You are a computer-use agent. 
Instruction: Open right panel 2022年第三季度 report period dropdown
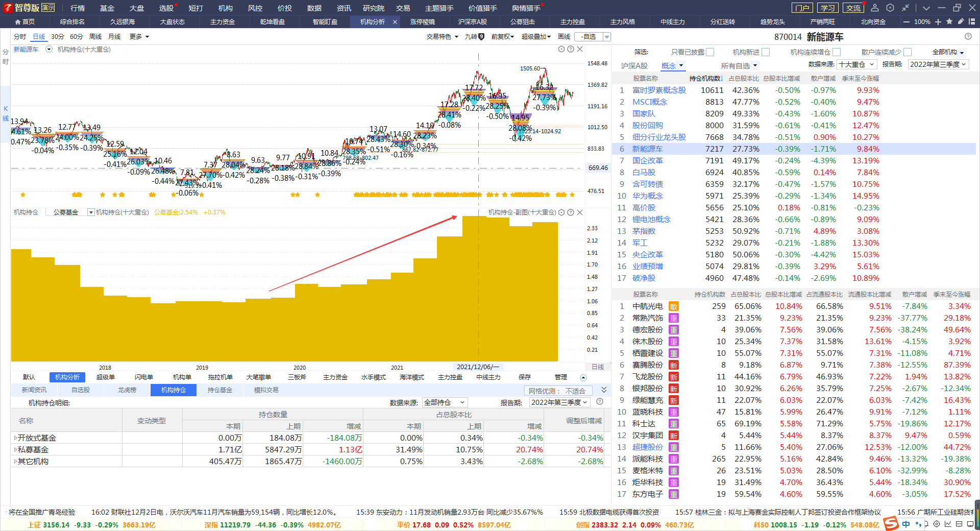(938, 64)
